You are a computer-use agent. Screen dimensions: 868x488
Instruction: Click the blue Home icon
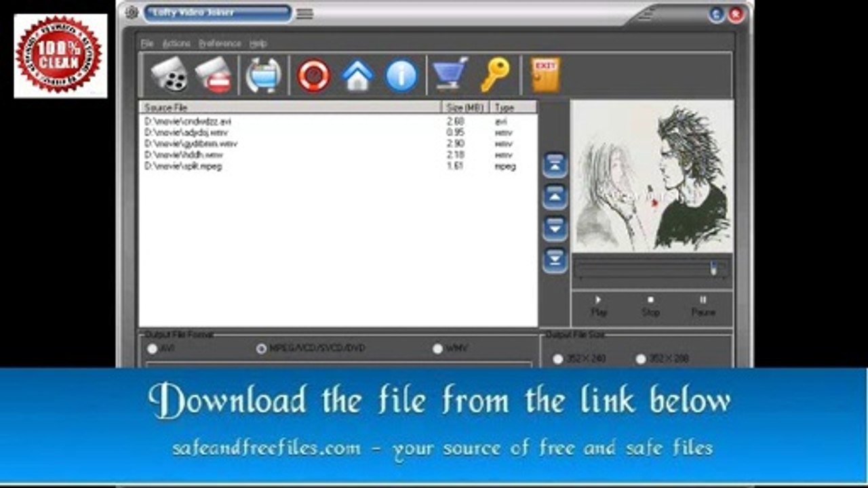[x=357, y=75]
